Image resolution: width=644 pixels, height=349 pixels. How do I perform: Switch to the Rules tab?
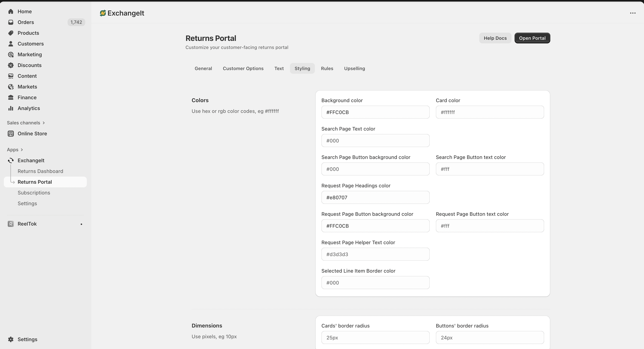coord(327,69)
